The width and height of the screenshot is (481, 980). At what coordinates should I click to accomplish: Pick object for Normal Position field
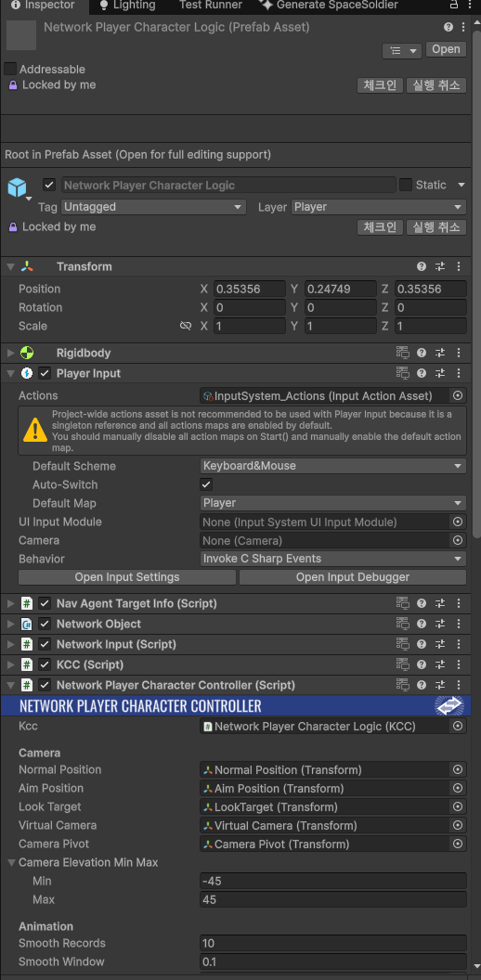458,770
